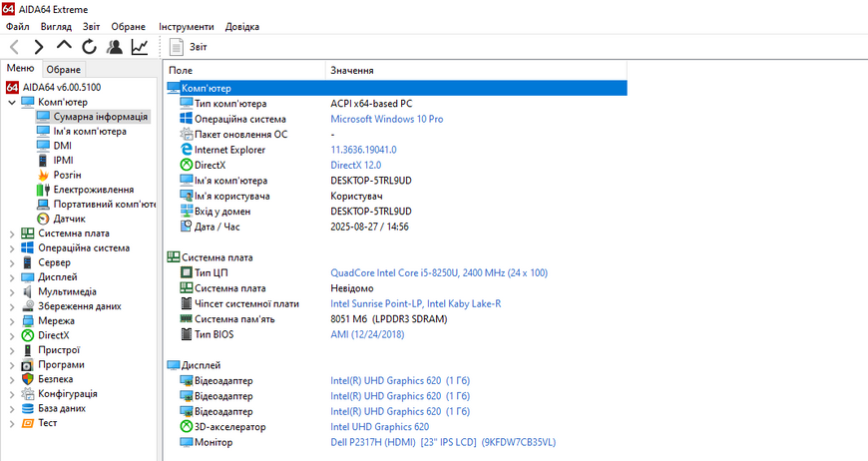
Task: Click the Intel UHD Graphics 620 3D-accelerator link
Action: (x=380, y=427)
